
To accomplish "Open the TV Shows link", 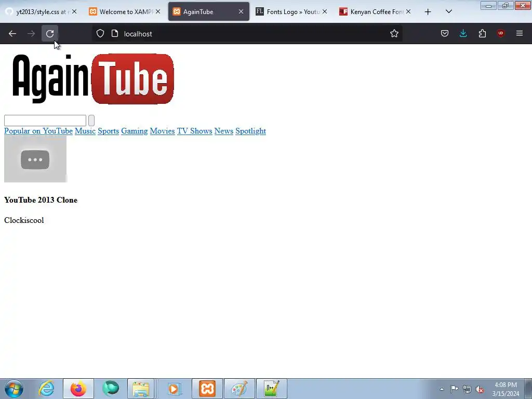I will 195,131.
